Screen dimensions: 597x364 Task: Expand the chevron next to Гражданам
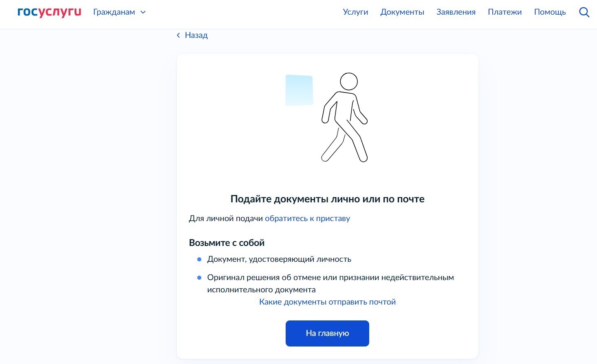point(143,12)
